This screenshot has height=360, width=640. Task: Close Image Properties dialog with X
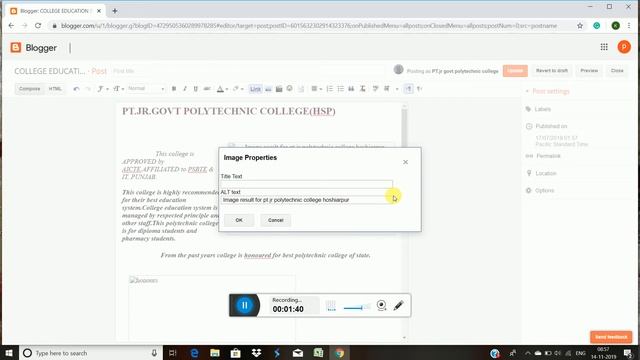click(405, 162)
